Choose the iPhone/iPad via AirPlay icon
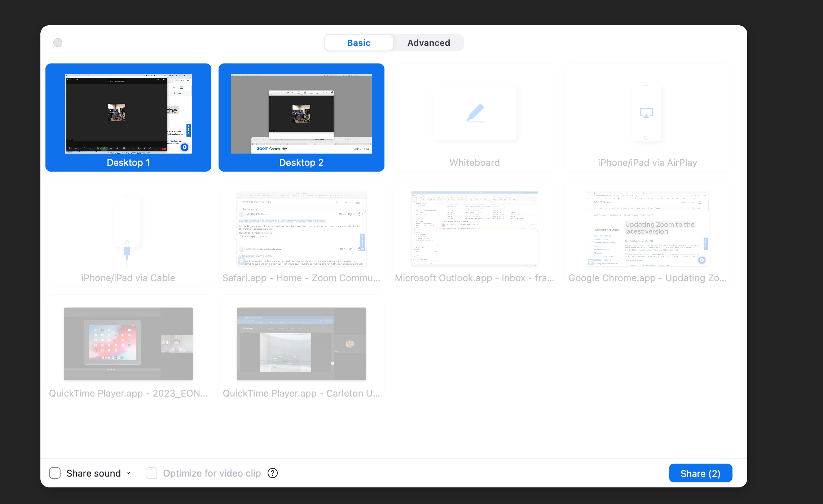The height and width of the screenshot is (504, 823). pos(646,113)
